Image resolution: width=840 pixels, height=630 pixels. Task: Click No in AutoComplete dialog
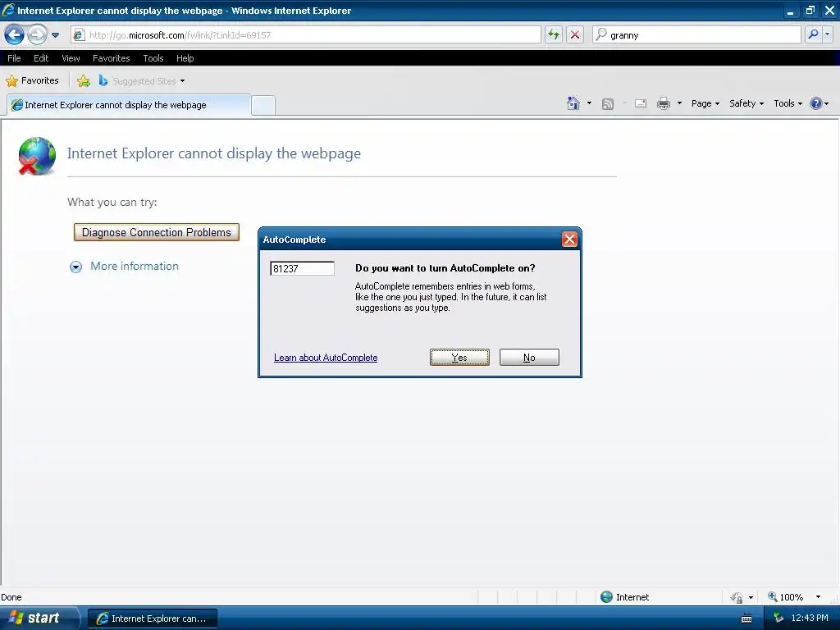click(529, 358)
